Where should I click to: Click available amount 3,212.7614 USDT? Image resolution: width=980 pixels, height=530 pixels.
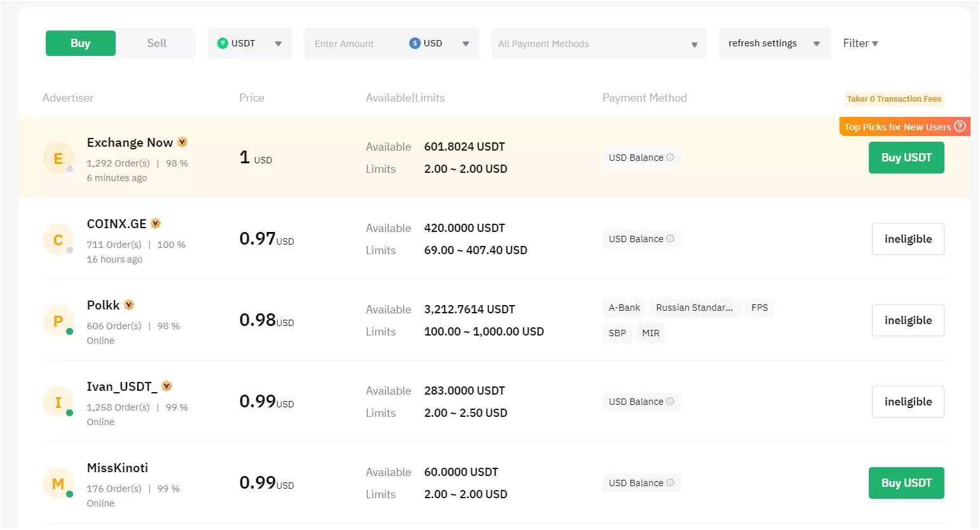tap(470, 309)
